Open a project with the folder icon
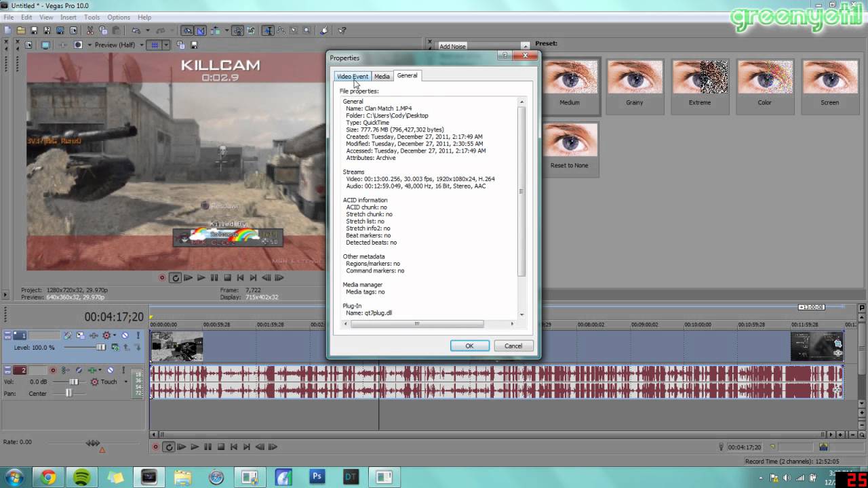The image size is (868, 488). [20, 30]
